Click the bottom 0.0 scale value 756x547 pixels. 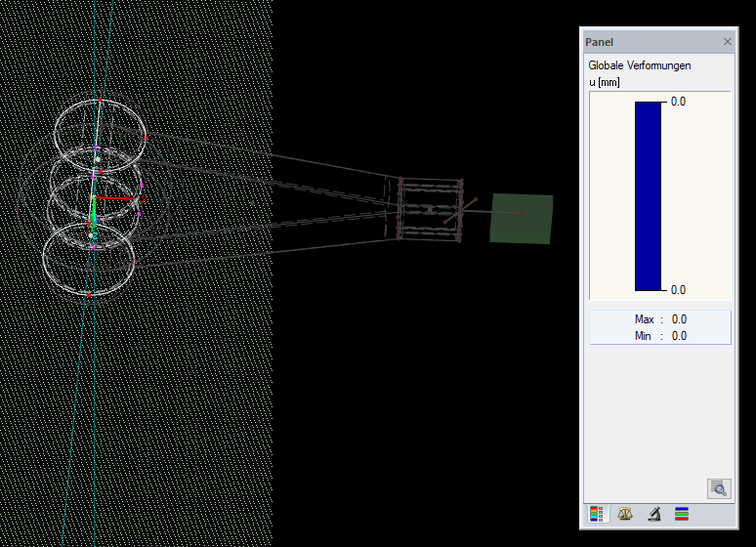(679, 290)
